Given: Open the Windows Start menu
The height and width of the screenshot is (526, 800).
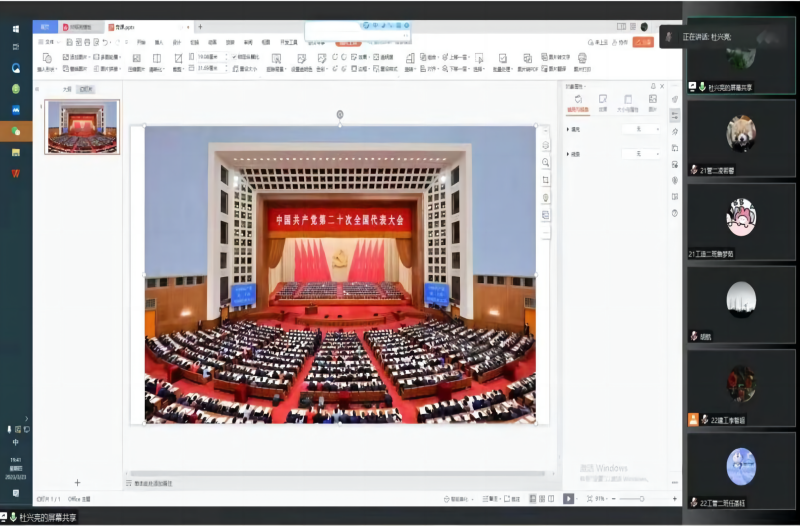Looking at the screenshot, I should tap(15, 29).
